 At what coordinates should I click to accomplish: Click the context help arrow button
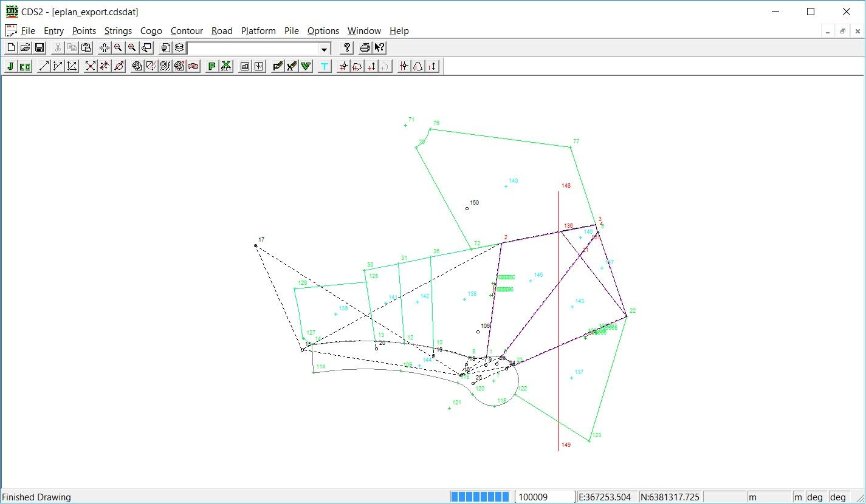(x=379, y=48)
